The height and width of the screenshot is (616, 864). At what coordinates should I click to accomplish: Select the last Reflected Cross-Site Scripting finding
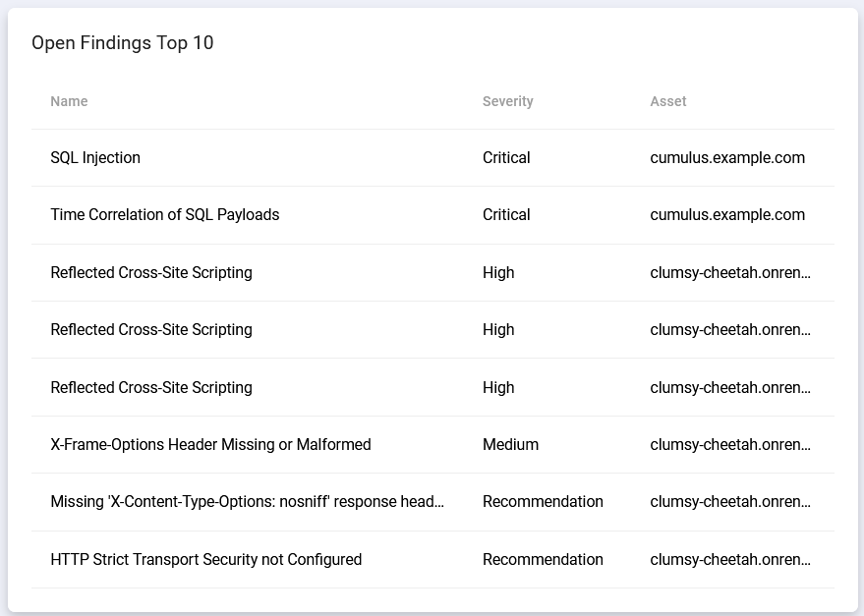[x=151, y=387]
